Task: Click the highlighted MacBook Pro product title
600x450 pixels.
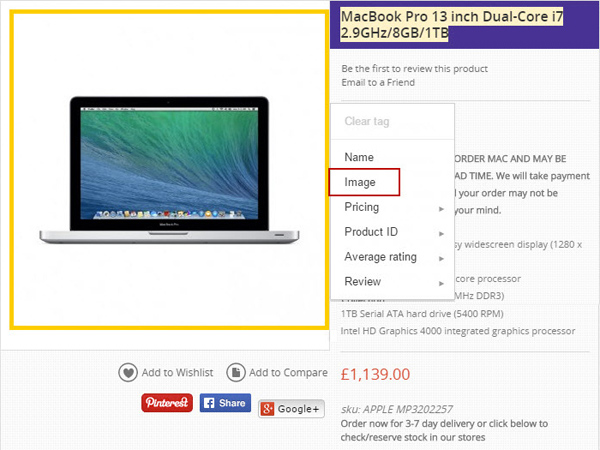Action: pyautogui.click(x=452, y=24)
